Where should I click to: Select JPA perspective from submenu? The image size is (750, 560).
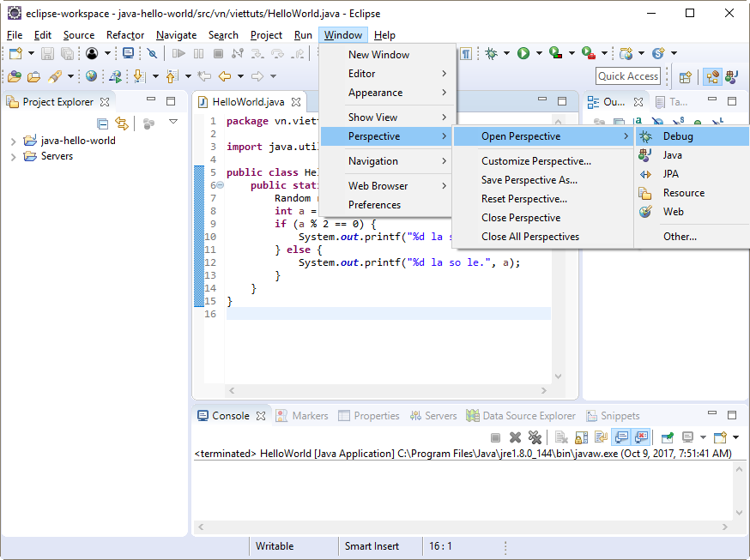coord(692,174)
